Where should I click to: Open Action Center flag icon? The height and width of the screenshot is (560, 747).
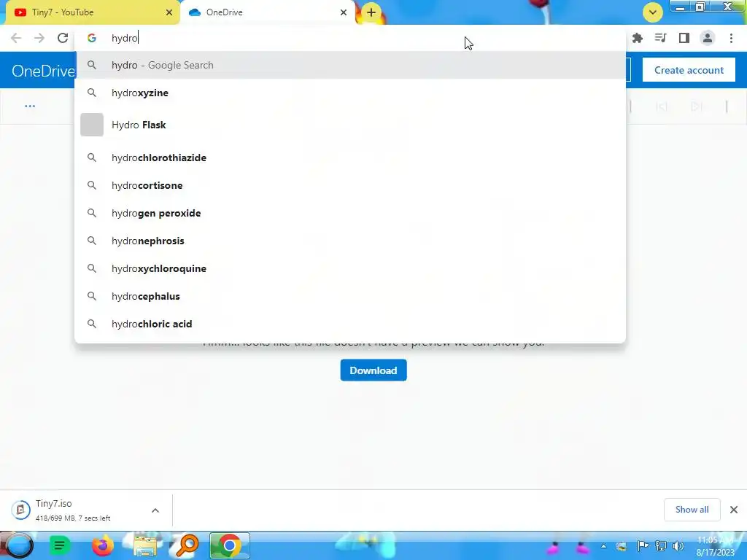click(642, 546)
